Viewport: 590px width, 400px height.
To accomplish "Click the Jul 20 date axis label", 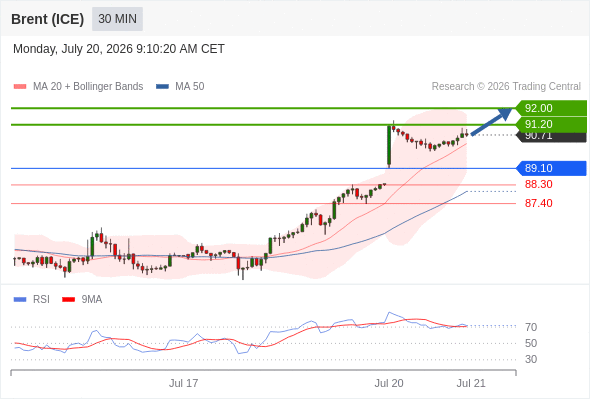I will pyautogui.click(x=389, y=383).
